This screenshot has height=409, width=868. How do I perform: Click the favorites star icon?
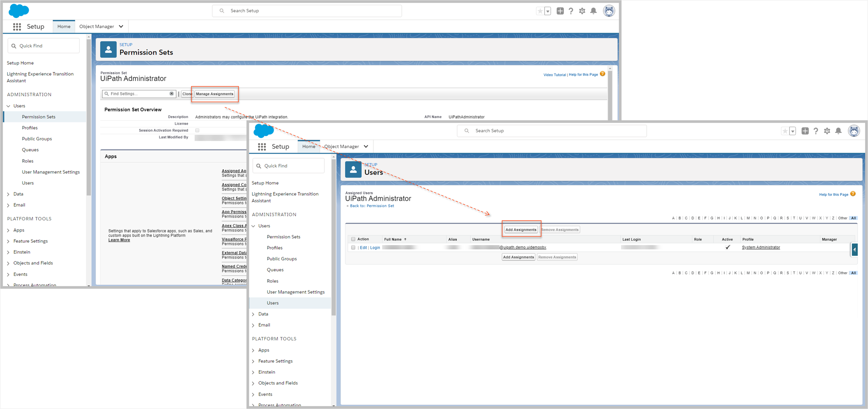coord(540,11)
